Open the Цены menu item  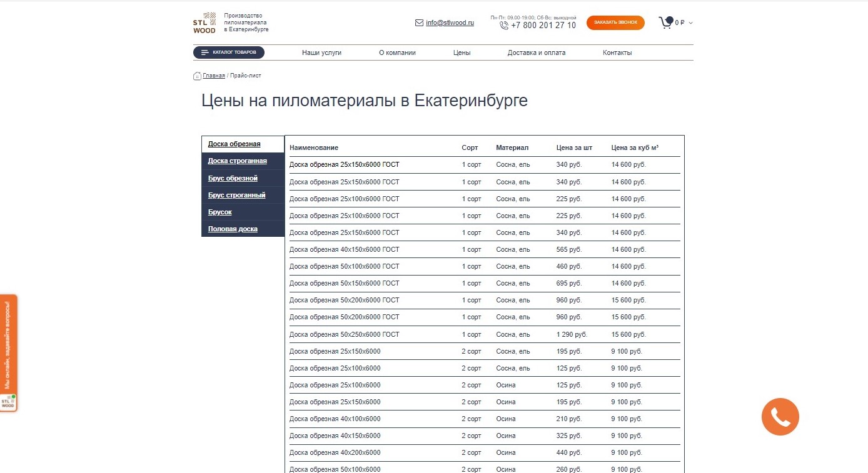point(462,52)
